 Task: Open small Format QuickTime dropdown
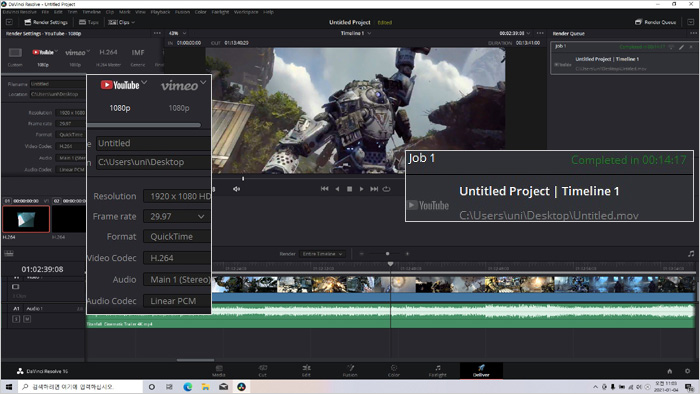pos(71,134)
